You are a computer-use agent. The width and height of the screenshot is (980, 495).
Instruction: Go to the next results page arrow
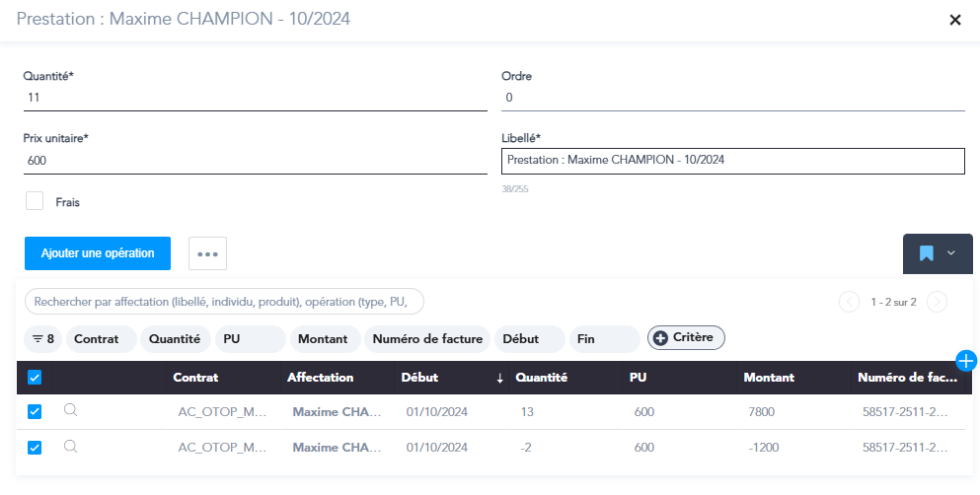[937, 302]
